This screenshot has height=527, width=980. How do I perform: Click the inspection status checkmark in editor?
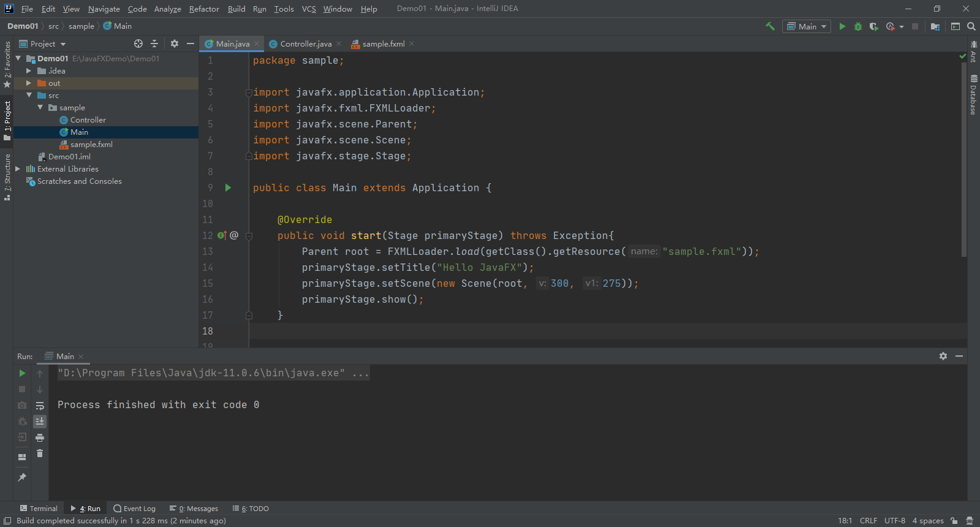click(x=962, y=56)
